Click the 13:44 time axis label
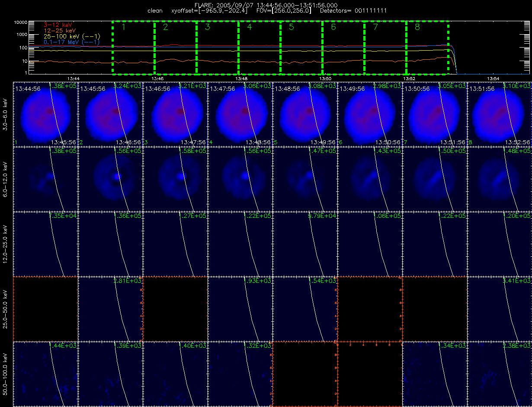 click(73, 78)
